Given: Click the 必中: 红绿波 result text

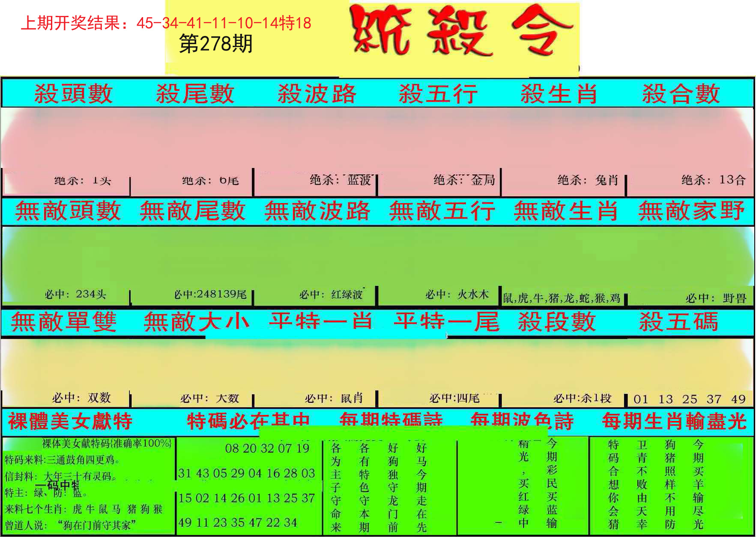Looking at the screenshot, I should coord(331,294).
